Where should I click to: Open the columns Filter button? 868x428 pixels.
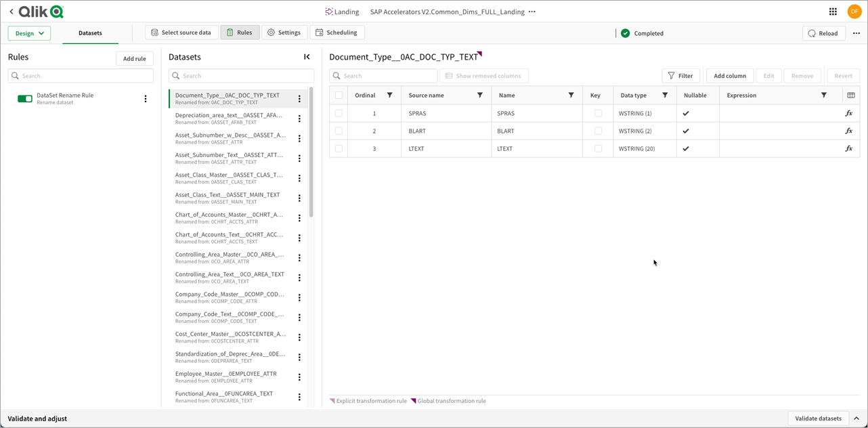pyautogui.click(x=681, y=76)
